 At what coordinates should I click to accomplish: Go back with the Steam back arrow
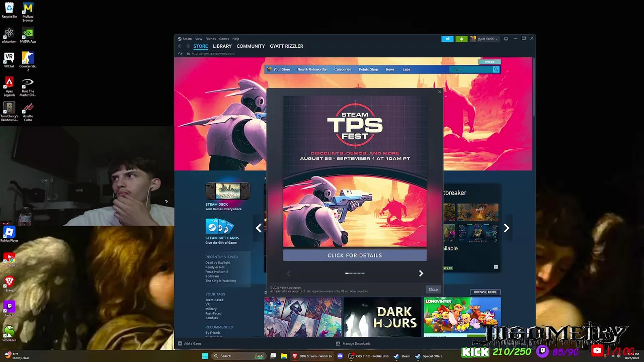coord(180,46)
